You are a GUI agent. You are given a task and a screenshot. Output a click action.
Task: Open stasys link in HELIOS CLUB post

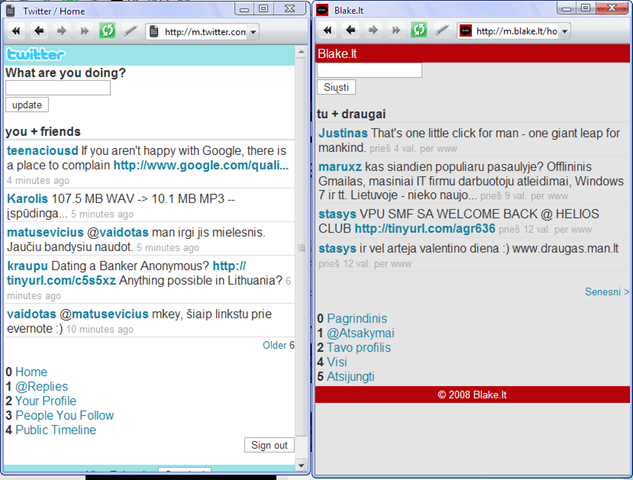point(337,214)
